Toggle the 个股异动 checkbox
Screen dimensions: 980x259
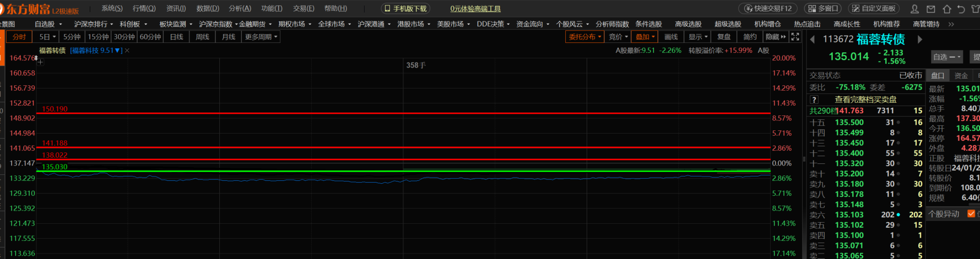971,214
